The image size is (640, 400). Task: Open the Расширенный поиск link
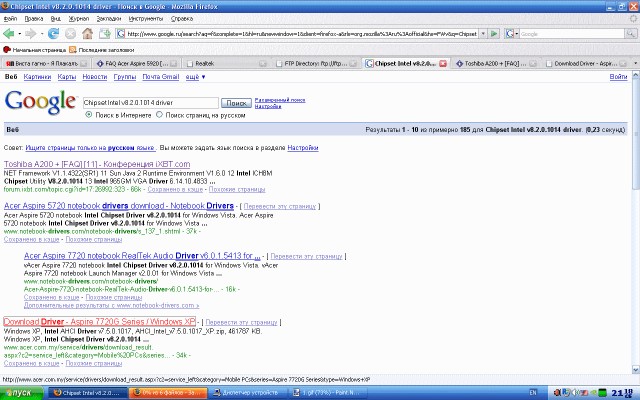click(280, 100)
